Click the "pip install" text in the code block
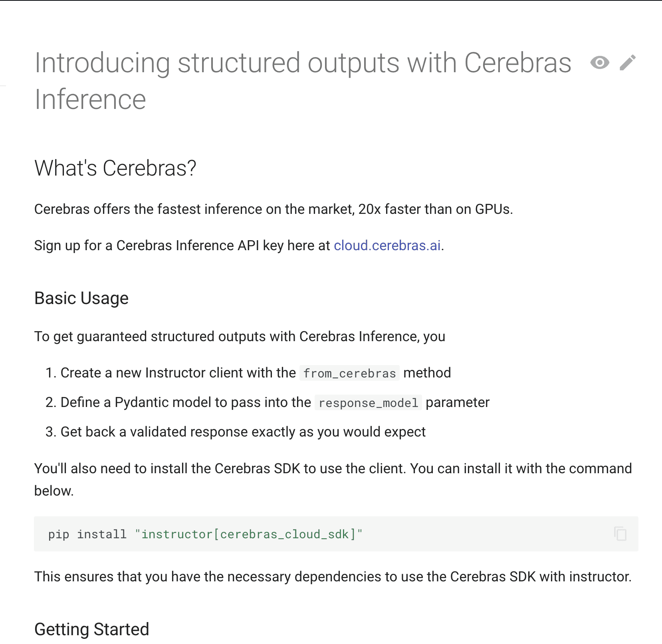 pyautogui.click(x=87, y=534)
